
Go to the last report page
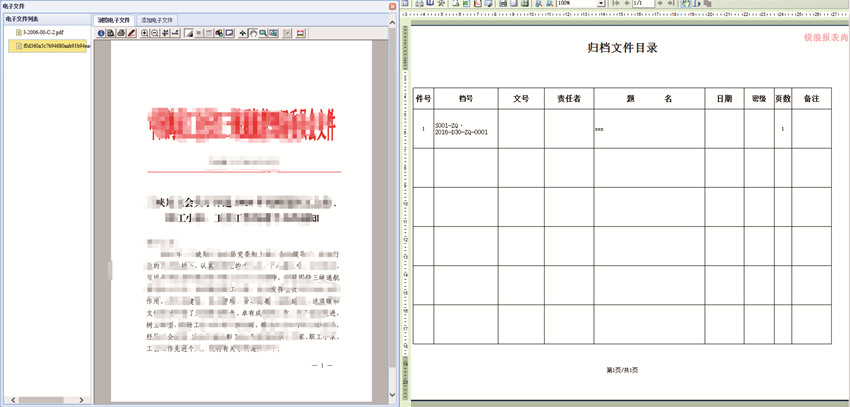[671, 4]
